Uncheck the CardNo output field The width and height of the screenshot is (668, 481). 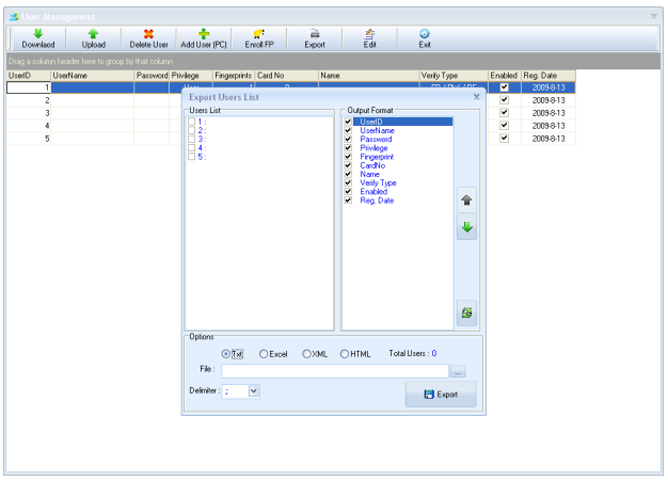[x=348, y=165]
